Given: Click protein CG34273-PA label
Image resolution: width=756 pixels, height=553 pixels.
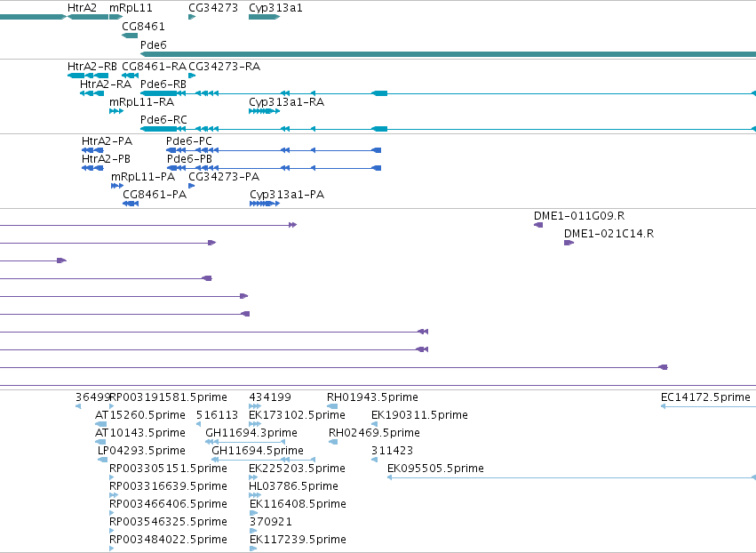Looking at the screenshot, I should point(224,177).
